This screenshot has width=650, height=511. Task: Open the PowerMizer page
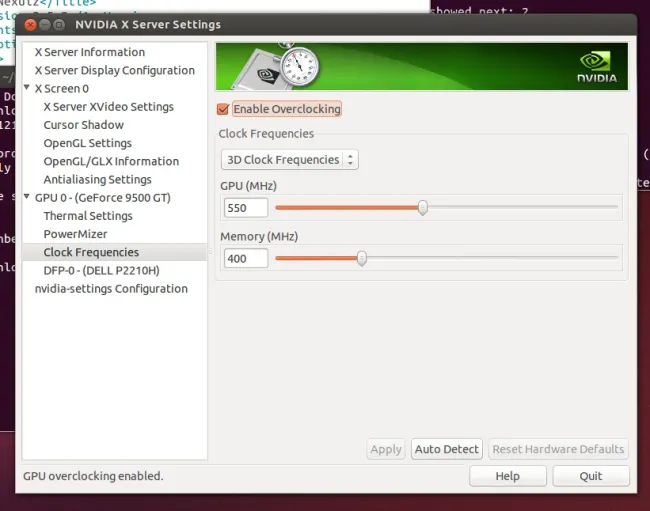[x=75, y=234]
